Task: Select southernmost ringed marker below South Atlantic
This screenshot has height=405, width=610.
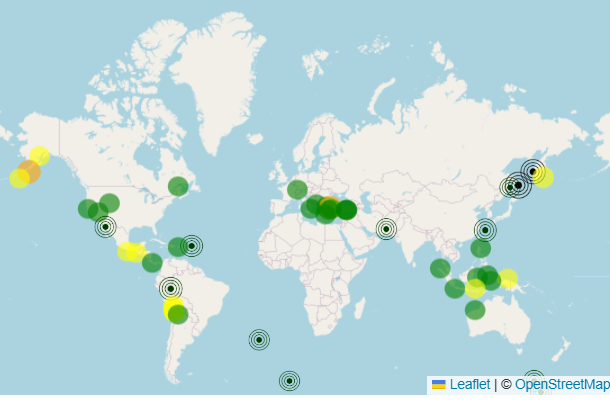Action: pyautogui.click(x=289, y=380)
